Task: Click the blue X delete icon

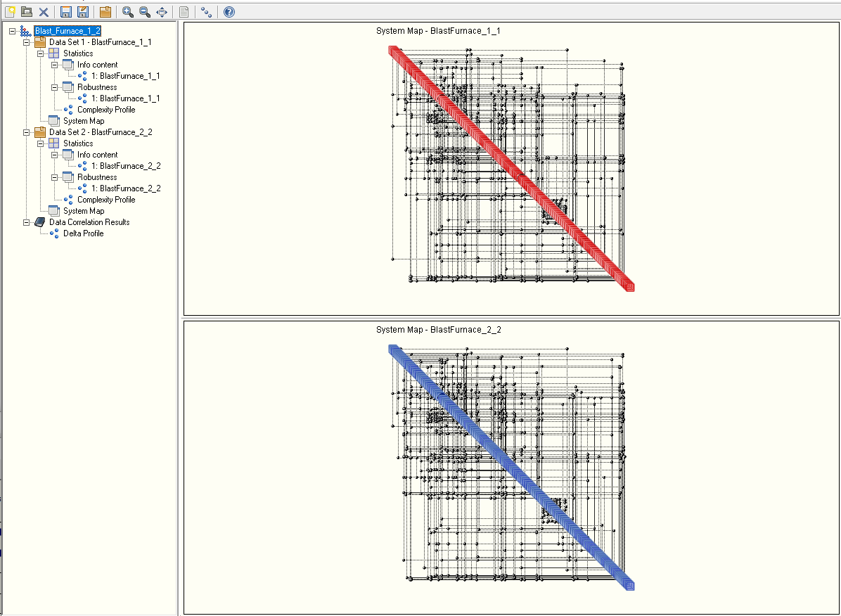Action: coord(44,12)
